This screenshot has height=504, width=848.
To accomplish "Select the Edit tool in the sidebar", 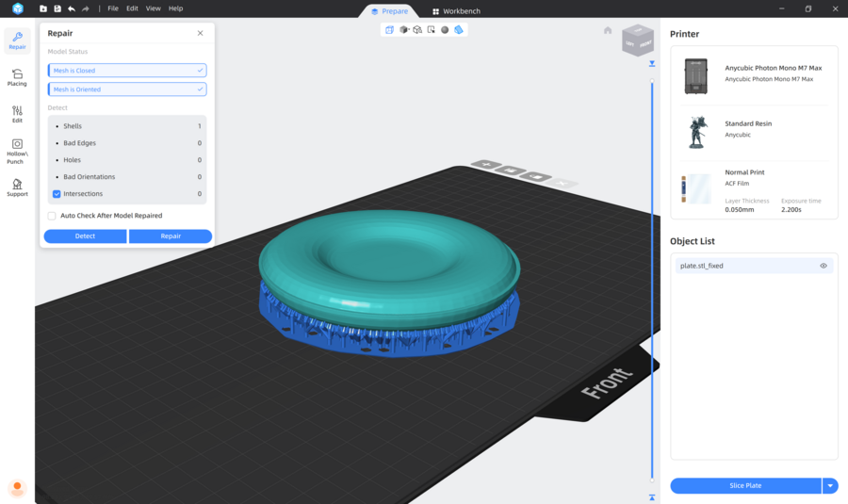I will point(17,114).
